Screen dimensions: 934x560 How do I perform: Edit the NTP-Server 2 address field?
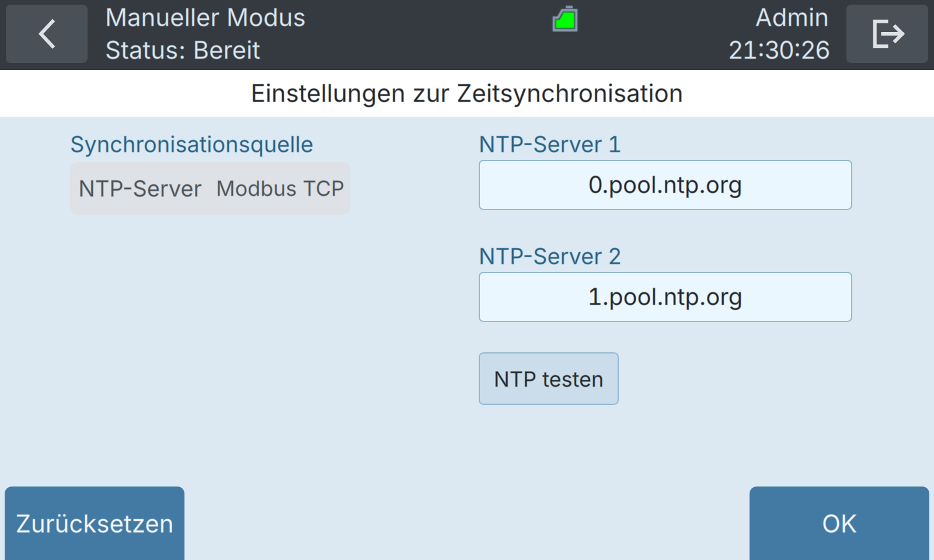tap(665, 297)
